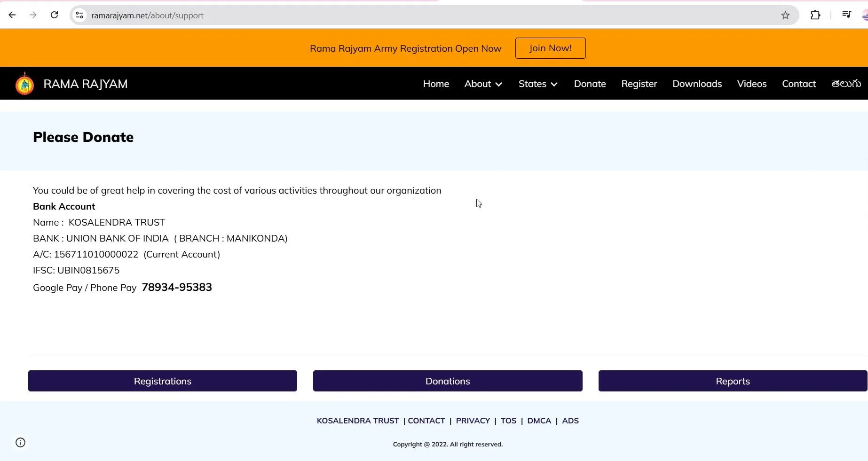Open the browser extensions puzzle icon

pyautogui.click(x=815, y=15)
